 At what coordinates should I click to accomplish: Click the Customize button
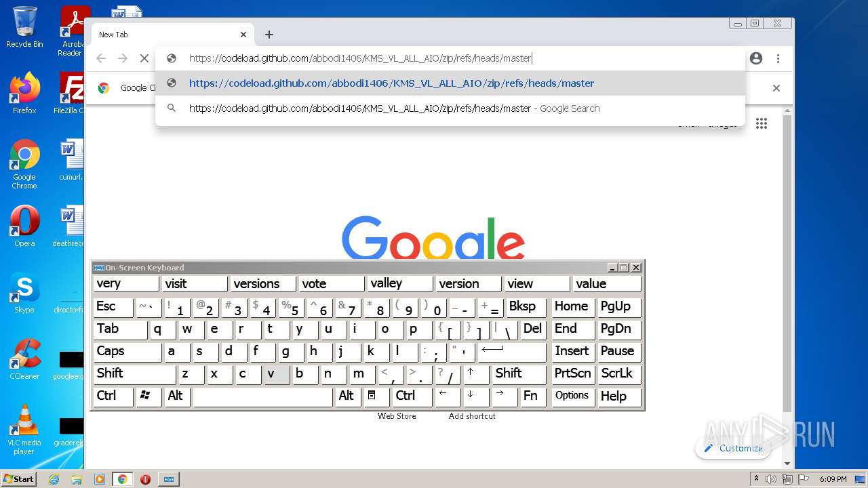[733, 448]
